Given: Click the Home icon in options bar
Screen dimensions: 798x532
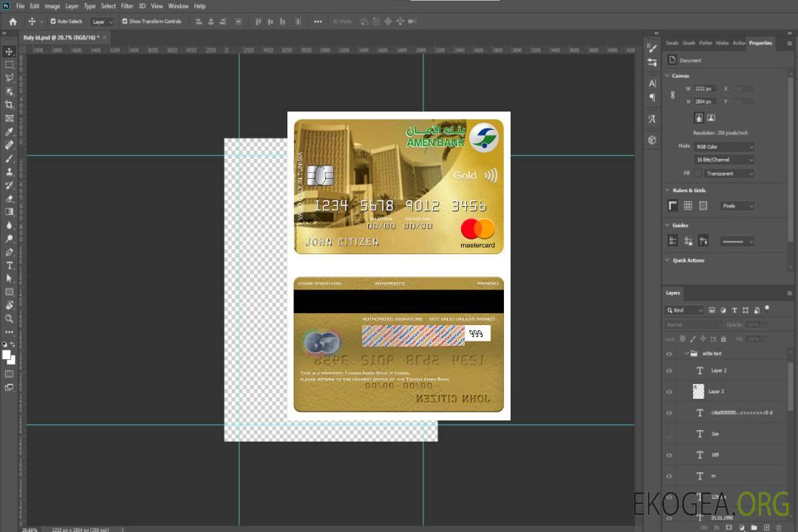Looking at the screenshot, I should [13, 21].
